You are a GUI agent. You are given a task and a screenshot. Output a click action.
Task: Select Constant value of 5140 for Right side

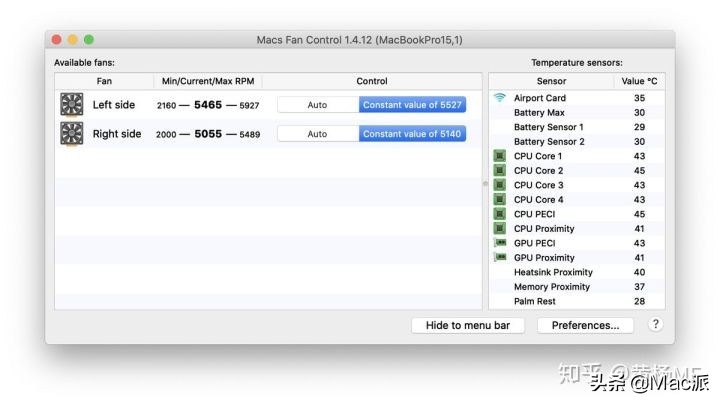pos(412,134)
